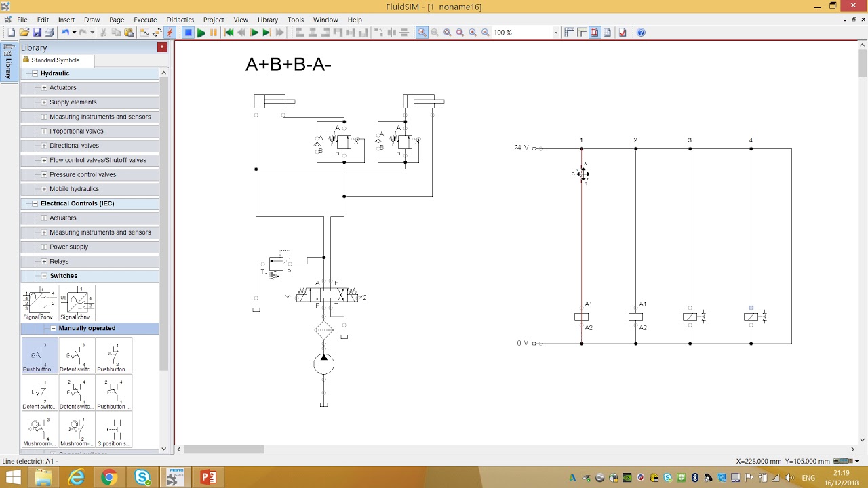Close the Library panel
The height and width of the screenshot is (488, 868).
pos(162,47)
